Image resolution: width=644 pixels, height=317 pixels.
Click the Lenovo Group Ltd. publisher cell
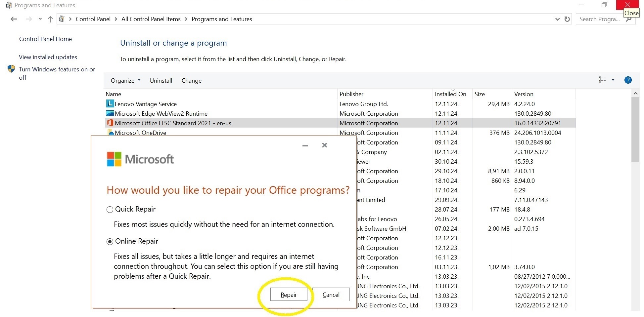(x=364, y=104)
